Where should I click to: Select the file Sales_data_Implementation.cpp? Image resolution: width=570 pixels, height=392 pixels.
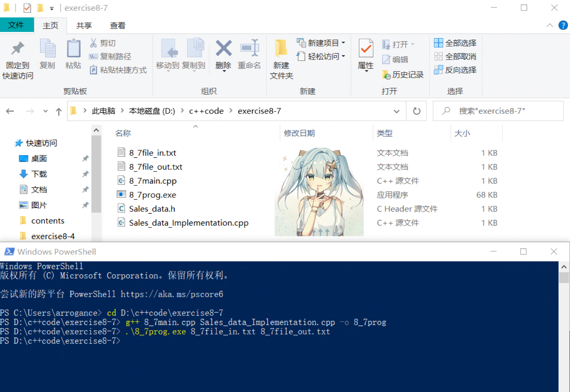[189, 223]
